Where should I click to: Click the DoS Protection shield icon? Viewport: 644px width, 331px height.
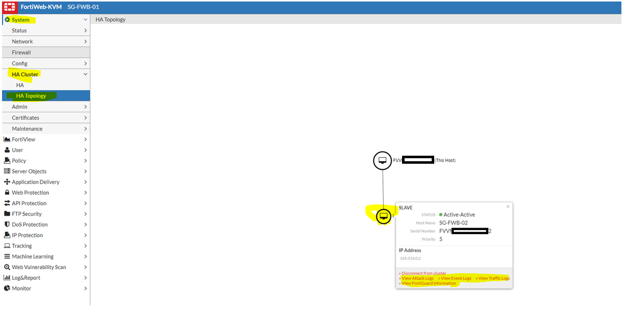pyautogui.click(x=7, y=225)
